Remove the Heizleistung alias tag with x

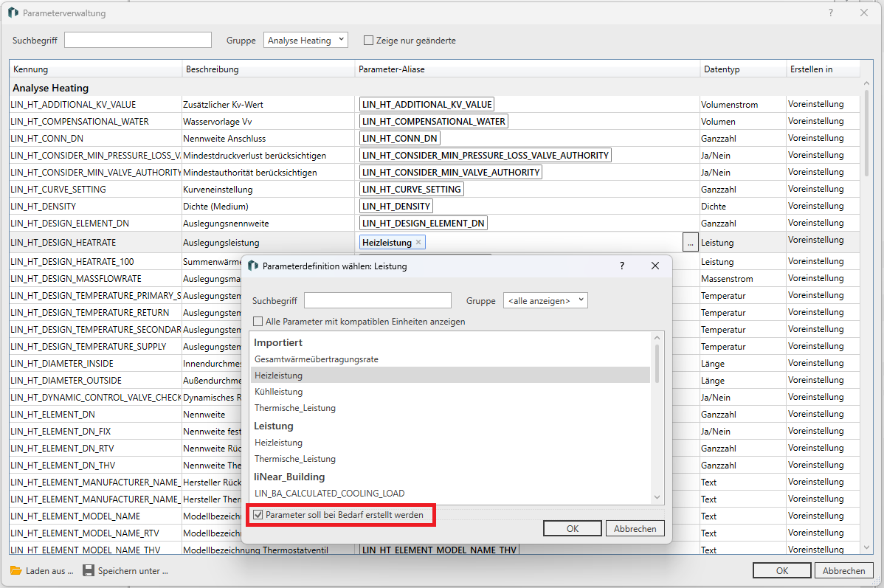pos(418,242)
